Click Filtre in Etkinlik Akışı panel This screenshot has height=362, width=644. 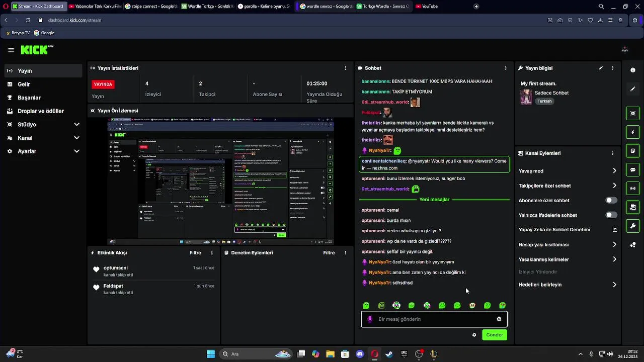click(195, 253)
